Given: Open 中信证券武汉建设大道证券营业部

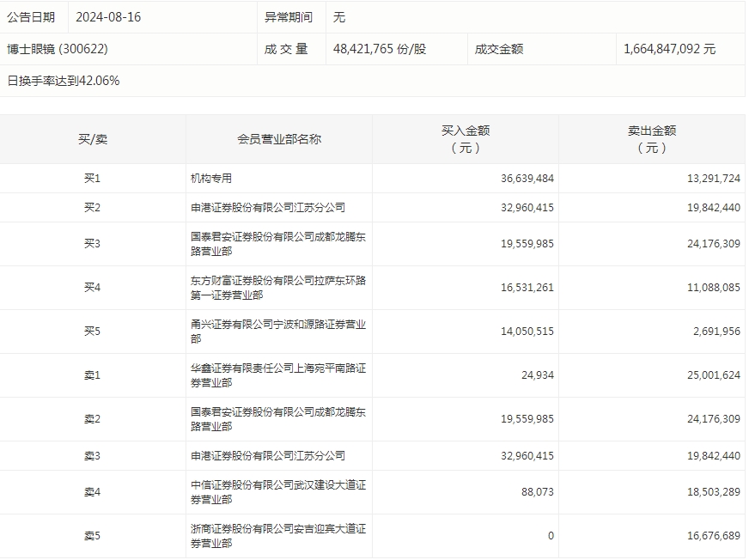Looking at the screenshot, I should [278, 492].
